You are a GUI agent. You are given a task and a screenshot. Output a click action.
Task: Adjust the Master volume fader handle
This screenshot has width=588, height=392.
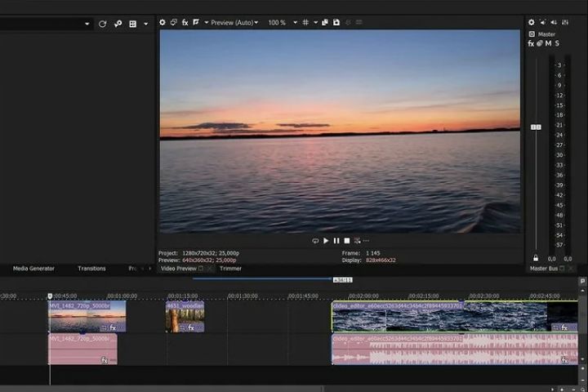[x=536, y=127]
